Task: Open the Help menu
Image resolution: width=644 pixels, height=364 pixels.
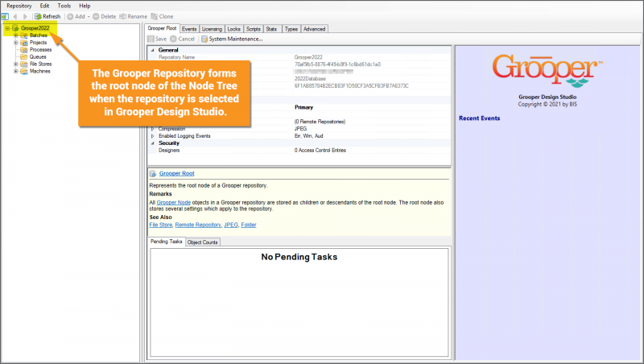Action: tap(85, 6)
